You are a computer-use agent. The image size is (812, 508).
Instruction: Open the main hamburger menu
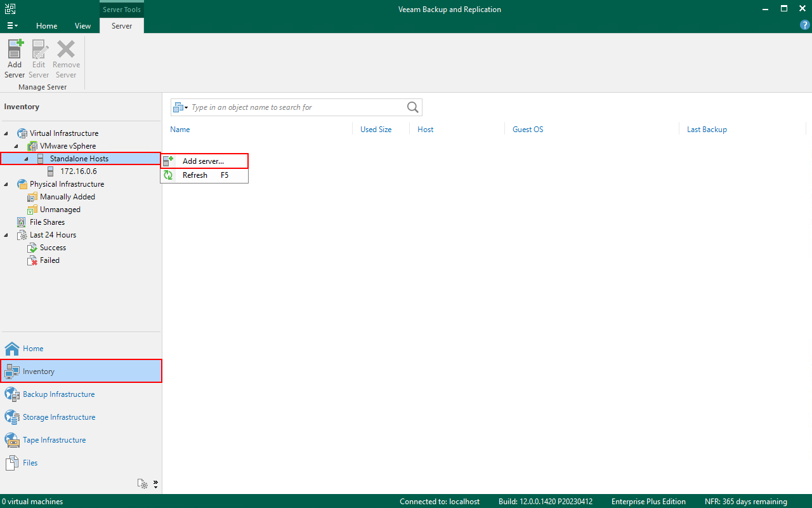click(13, 26)
